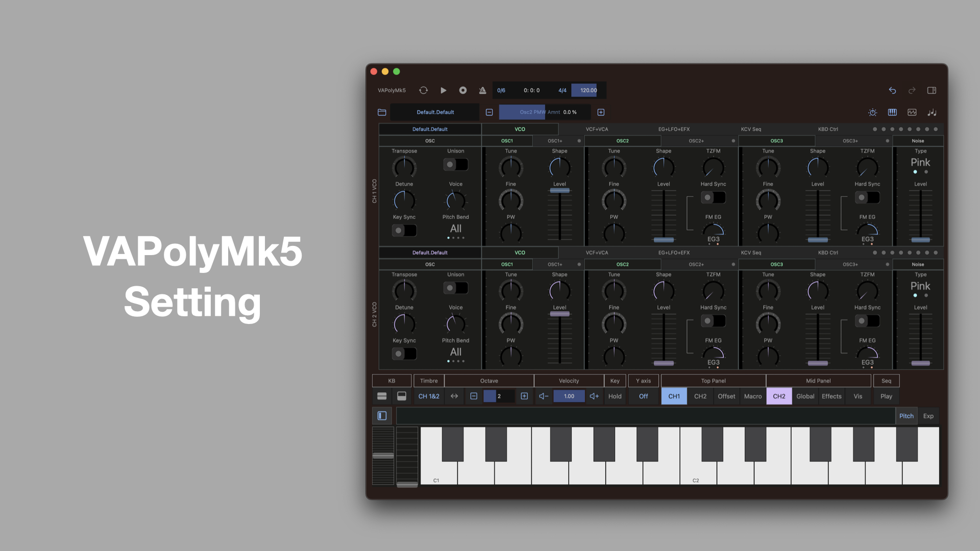Click the undo arrow icon

point(892,90)
